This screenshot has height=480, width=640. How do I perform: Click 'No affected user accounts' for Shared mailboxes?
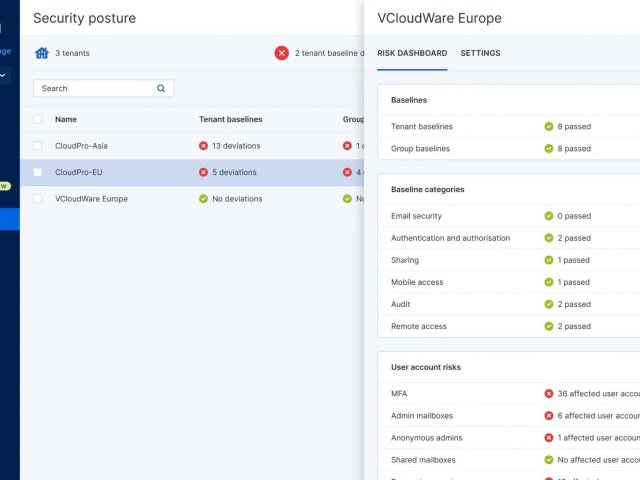coord(599,460)
